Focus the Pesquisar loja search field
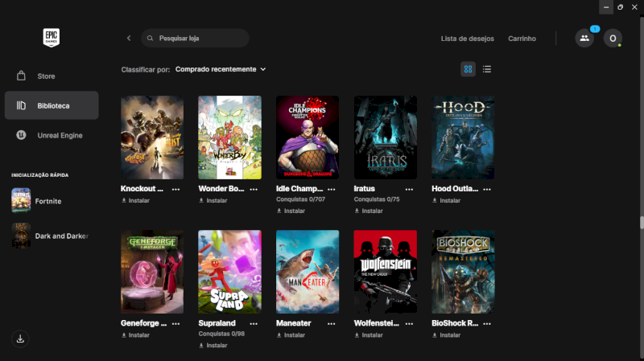Screen dimensions: 644x361 [x=195, y=38]
